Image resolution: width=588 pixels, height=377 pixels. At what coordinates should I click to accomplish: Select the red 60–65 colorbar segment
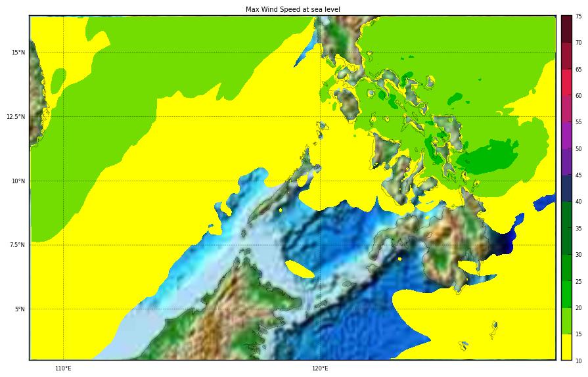[x=566, y=82]
